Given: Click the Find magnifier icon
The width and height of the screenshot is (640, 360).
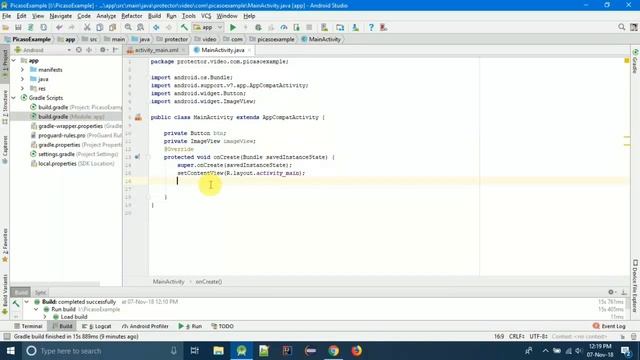Looking at the screenshot, I should coord(128,27).
